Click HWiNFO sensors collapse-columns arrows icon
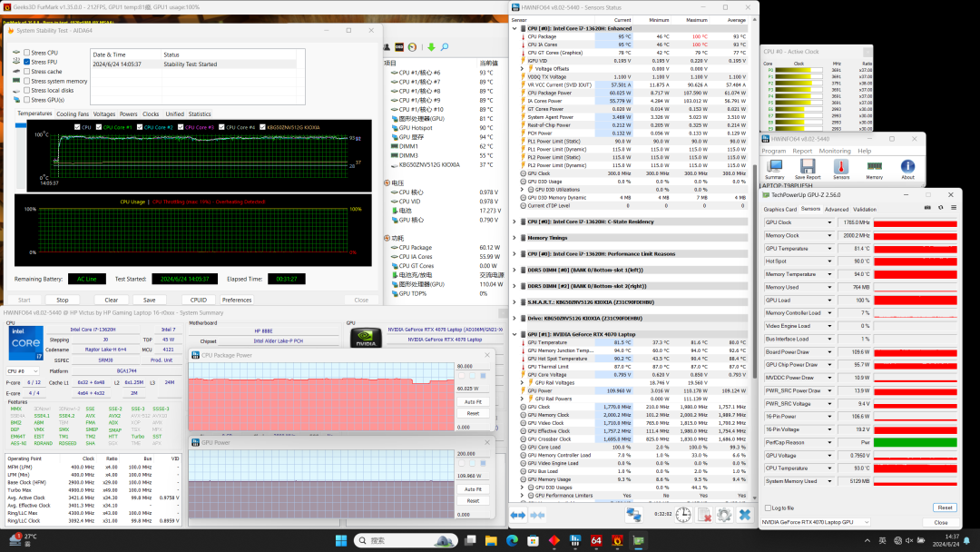The height and width of the screenshot is (552, 980). pos(537,515)
